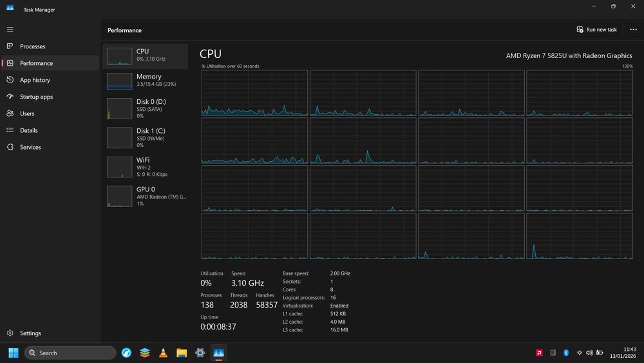Open the Startup apps page
Viewport: 644px width, 363px height.
[x=50, y=97]
